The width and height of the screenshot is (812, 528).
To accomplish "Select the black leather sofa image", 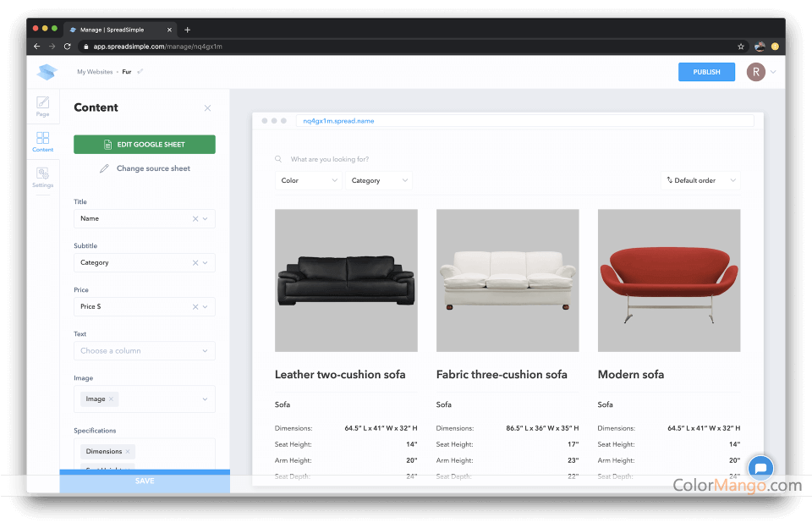I will point(347,280).
